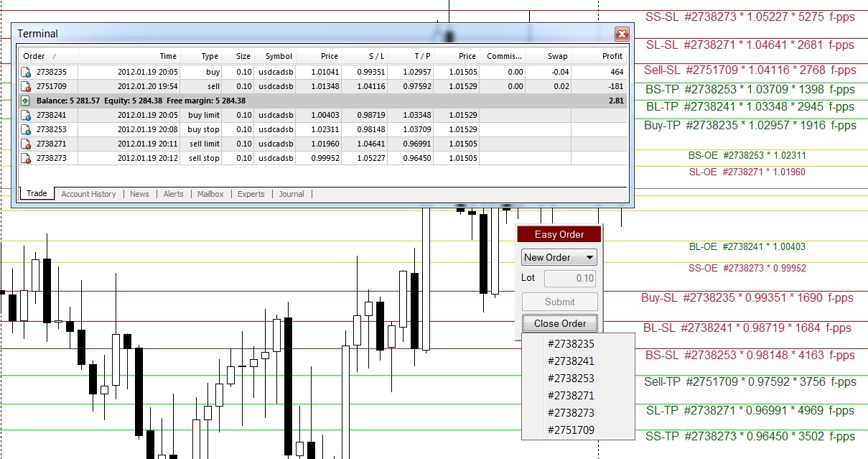Open the Alerts tab
This screenshot has height=459, width=868.
tap(174, 194)
